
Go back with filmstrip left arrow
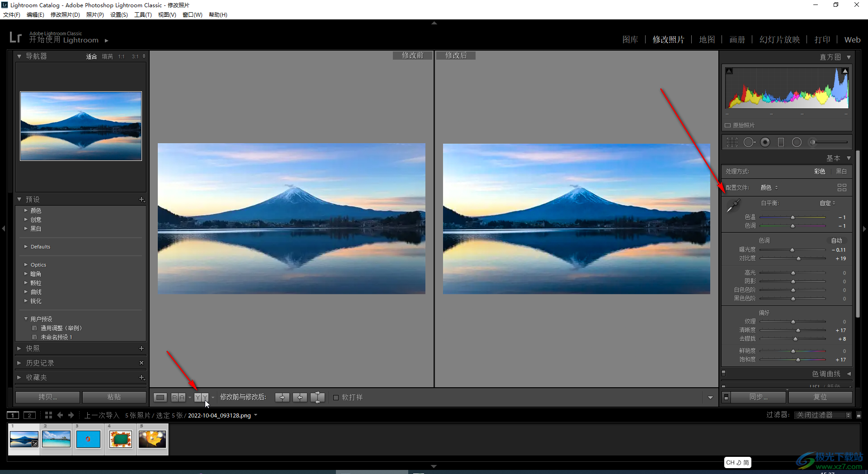click(x=60, y=415)
